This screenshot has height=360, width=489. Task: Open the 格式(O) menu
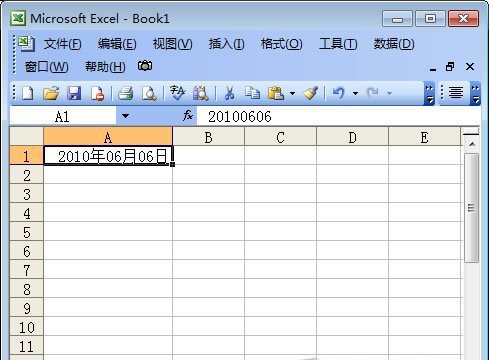click(282, 44)
